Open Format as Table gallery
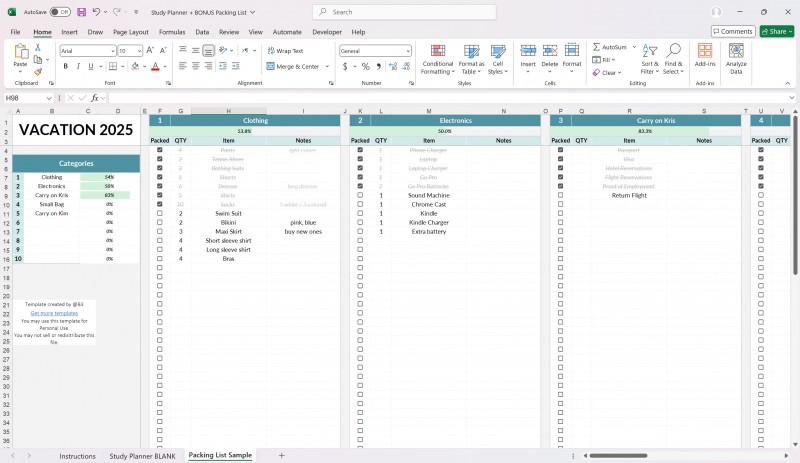Image resolution: width=800 pixels, height=463 pixels. click(x=471, y=59)
